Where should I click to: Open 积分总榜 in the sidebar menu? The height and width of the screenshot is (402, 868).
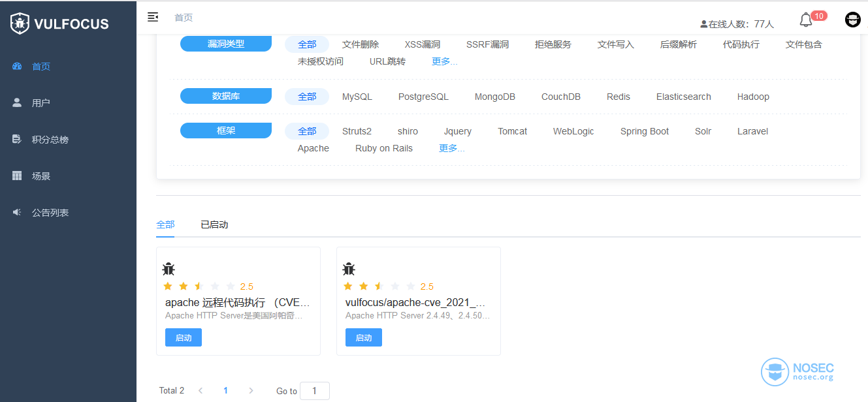point(68,140)
